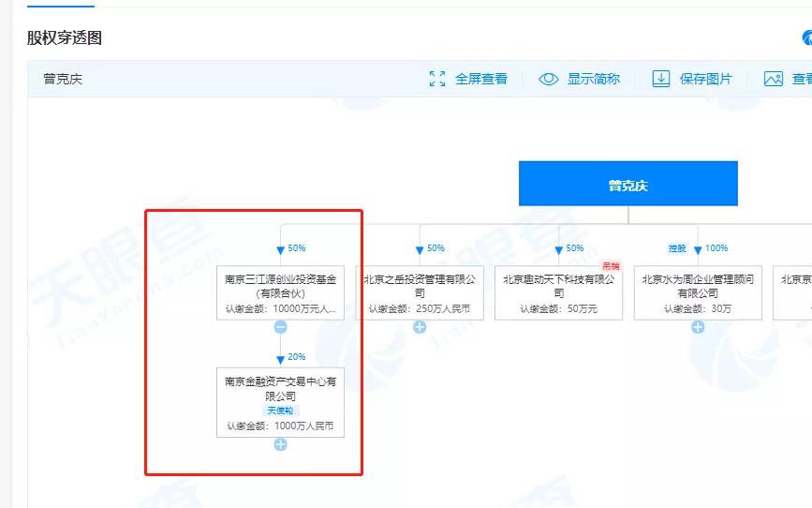Click the 天使轮 tag

[280, 411]
